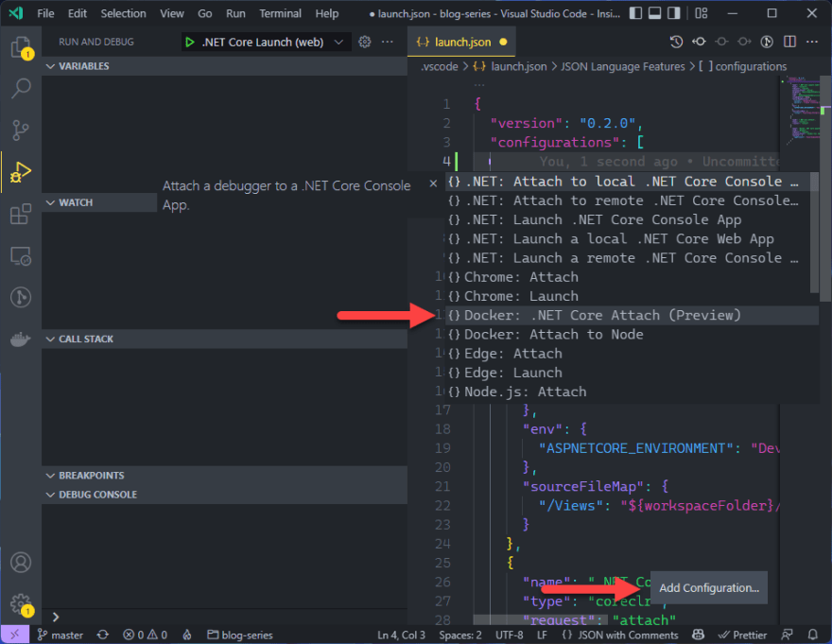Viewport: 832px width, 644px height.
Task: Customize layout icon in title bar
Action: click(702, 13)
